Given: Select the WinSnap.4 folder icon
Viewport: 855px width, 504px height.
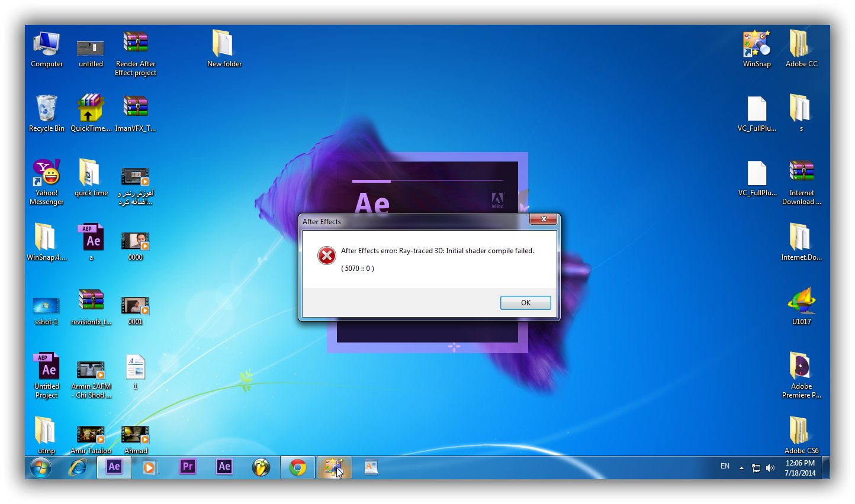Looking at the screenshot, I should pyautogui.click(x=47, y=242).
